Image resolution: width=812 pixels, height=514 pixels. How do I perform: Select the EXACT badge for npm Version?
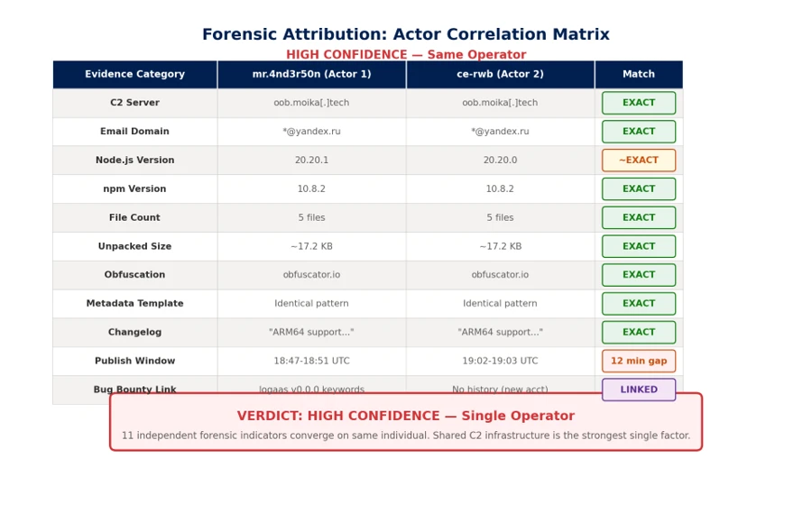tap(639, 189)
